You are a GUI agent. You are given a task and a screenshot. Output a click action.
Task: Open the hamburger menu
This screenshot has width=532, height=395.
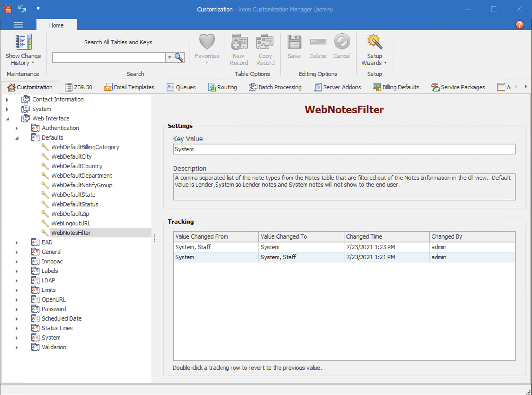[18, 25]
